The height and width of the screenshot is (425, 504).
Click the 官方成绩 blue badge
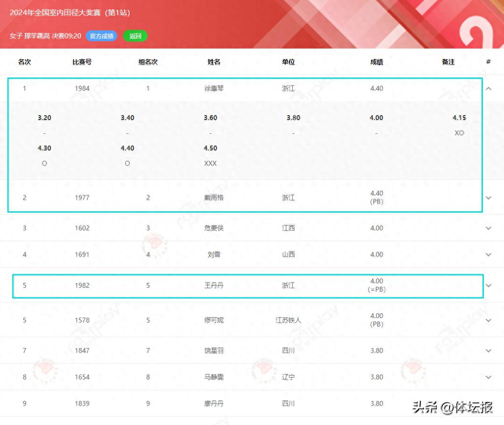(101, 36)
